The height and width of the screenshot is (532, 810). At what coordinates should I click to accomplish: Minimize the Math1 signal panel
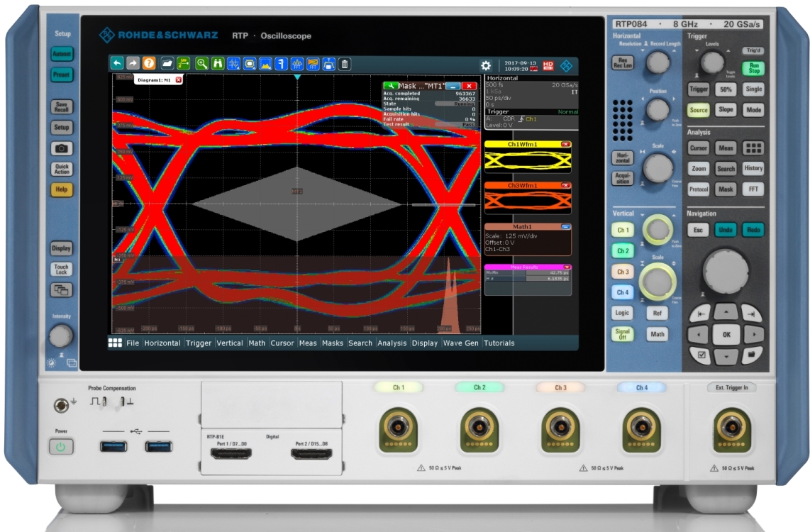coord(565,226)
